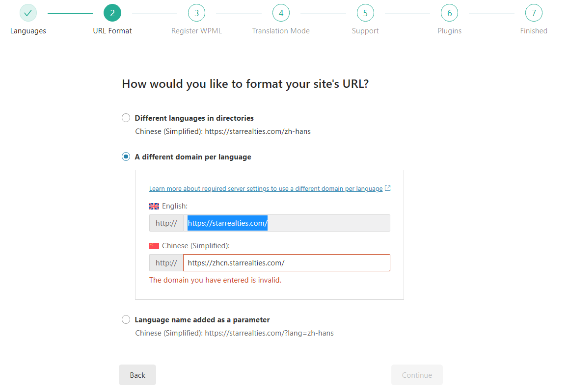Click the Chinese (Simplified) domain input field
This screenshot has height=392, width=569.
[x=287, y=263]
